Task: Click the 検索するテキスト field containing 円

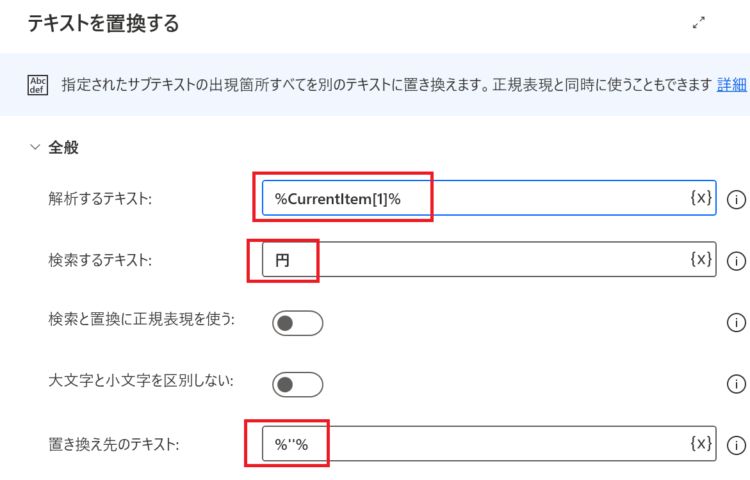Action: [x=489, y=259]
